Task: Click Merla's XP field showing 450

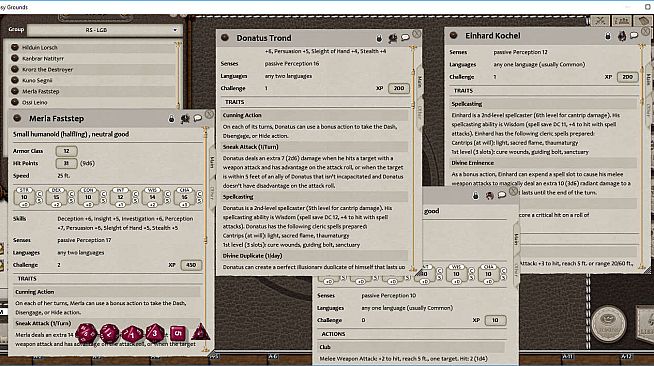Action: click(x=191, y=265)
